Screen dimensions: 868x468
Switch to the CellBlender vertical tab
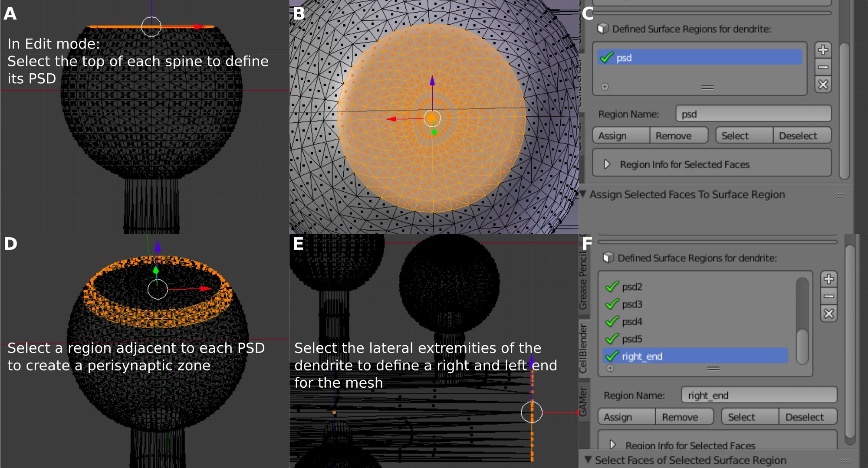coord(583,348)
